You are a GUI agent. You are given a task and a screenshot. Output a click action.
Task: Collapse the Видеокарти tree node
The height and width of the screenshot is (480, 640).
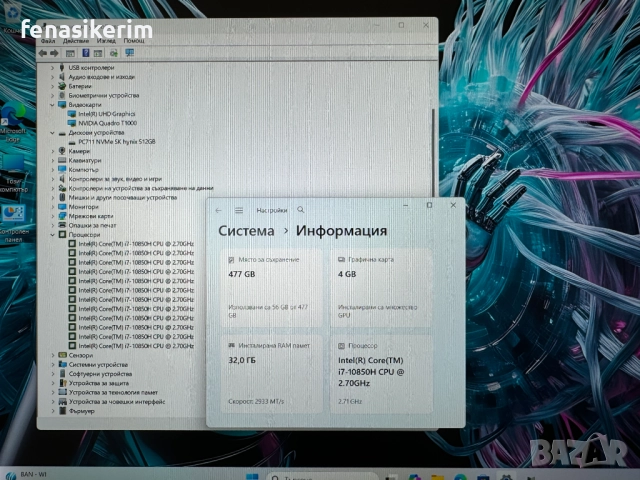click(x=53, y=104)
